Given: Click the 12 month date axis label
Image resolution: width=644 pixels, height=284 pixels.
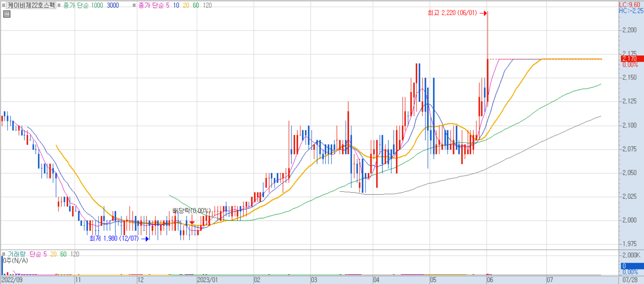Looking at the screenshot, I should tap(140, 280).
